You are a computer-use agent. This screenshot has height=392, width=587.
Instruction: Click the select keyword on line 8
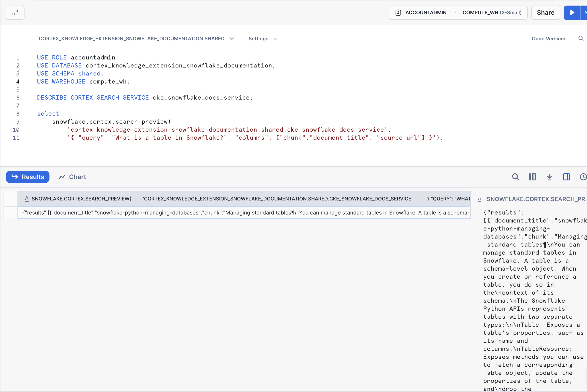pyautogui.click(x=48, y=114)
